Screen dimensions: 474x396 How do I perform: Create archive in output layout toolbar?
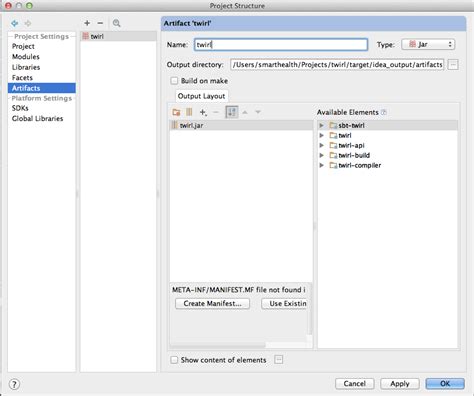point(189,112)
